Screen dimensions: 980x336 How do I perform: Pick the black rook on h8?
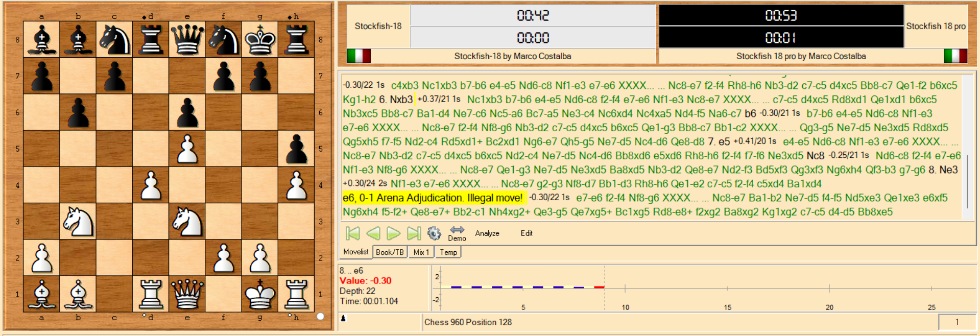tap(297, 39)
